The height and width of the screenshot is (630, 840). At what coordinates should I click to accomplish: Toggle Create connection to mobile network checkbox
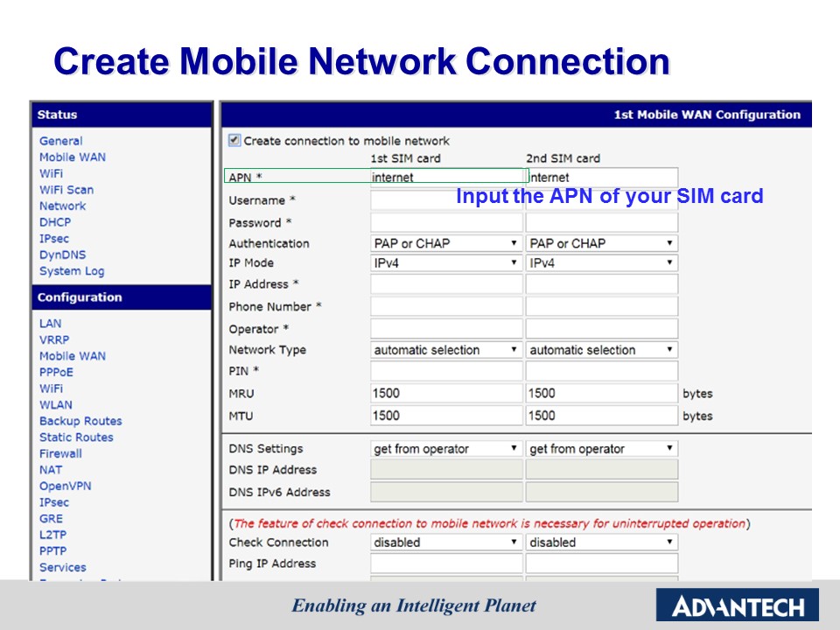[x=234, y=140]
